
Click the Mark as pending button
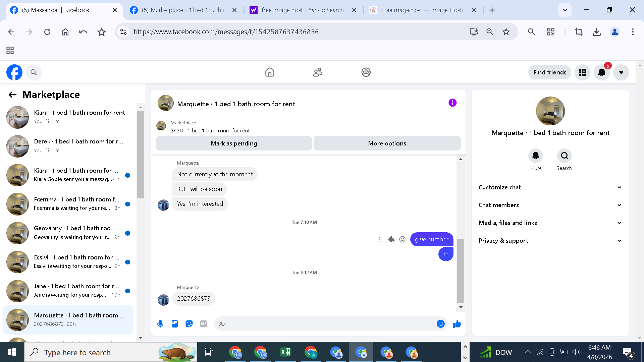point(234,143)
